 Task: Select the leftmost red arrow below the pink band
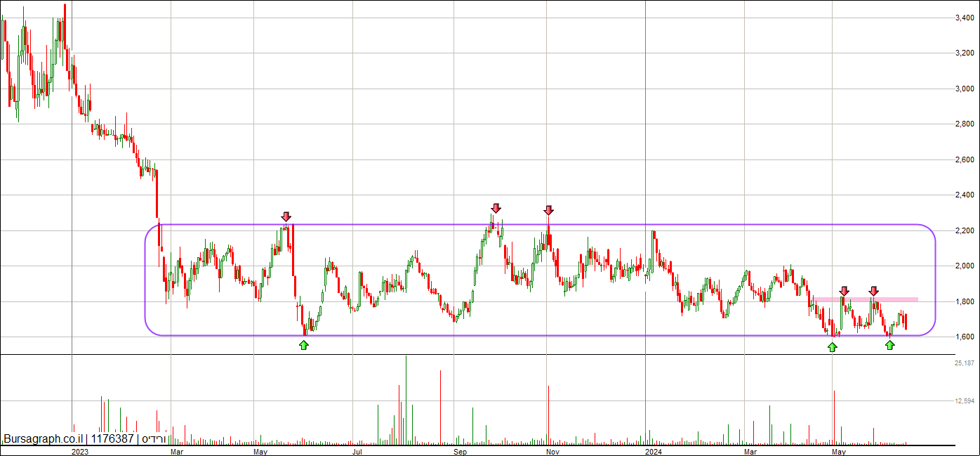tap(844, 290)
